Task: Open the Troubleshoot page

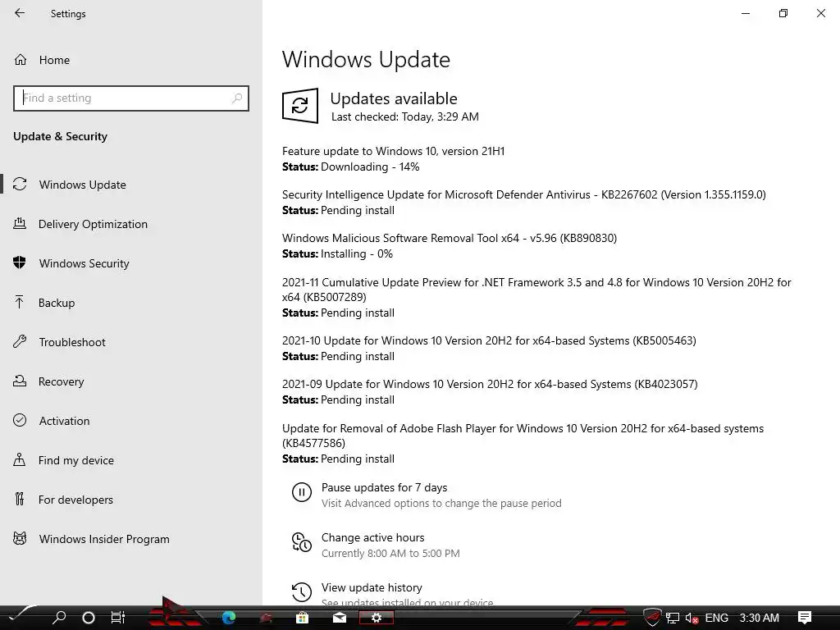Action: (72, 342)
